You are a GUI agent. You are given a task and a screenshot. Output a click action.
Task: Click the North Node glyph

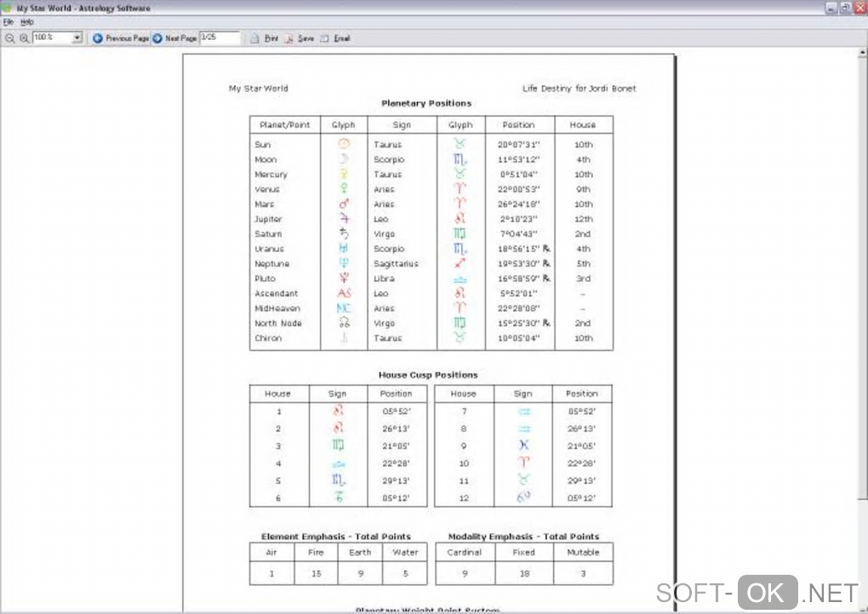(345, 323)
